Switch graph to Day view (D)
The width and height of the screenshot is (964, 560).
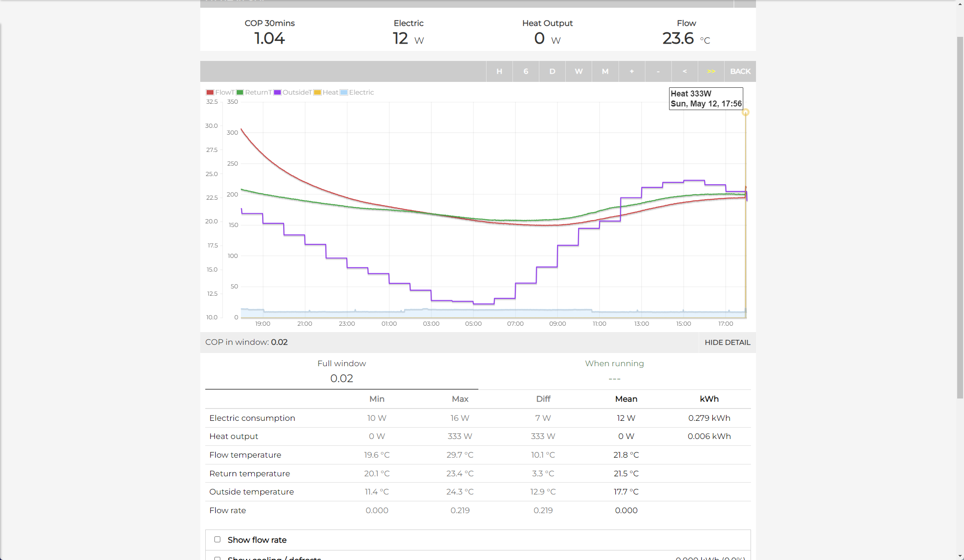552,71
